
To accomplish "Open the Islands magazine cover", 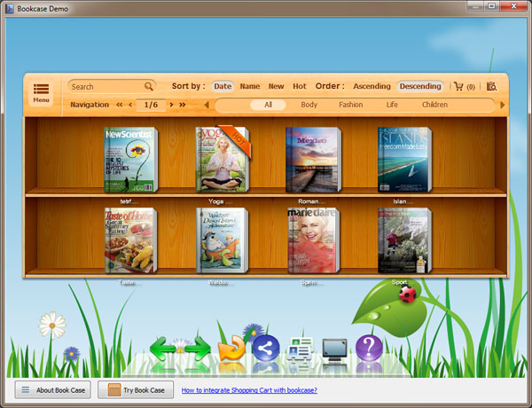I will click(404, 160).
